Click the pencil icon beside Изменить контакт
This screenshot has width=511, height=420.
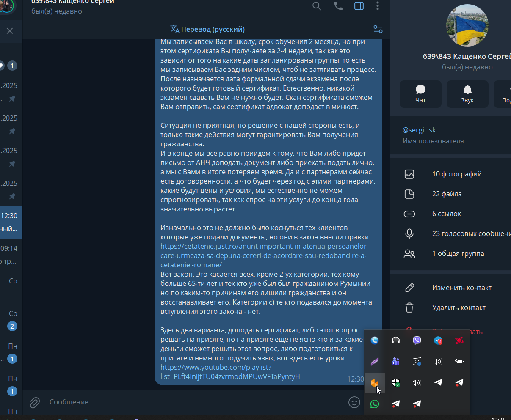(409, 288)
